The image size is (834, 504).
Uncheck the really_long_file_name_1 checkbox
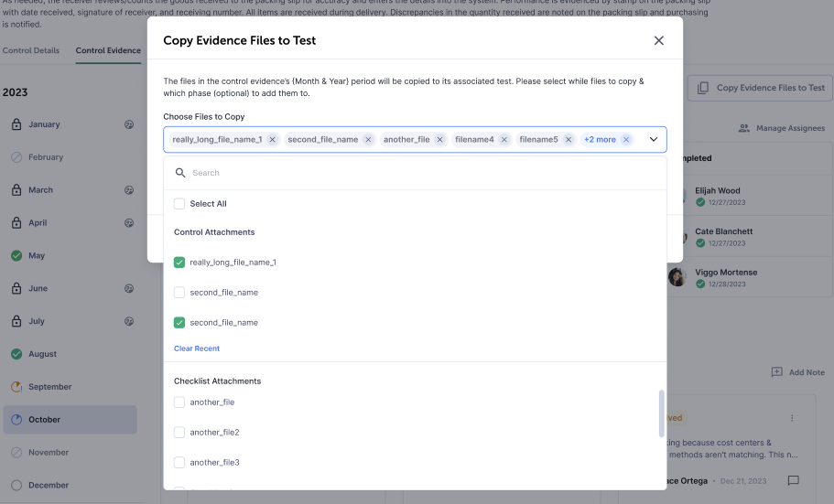click(179, 263)
